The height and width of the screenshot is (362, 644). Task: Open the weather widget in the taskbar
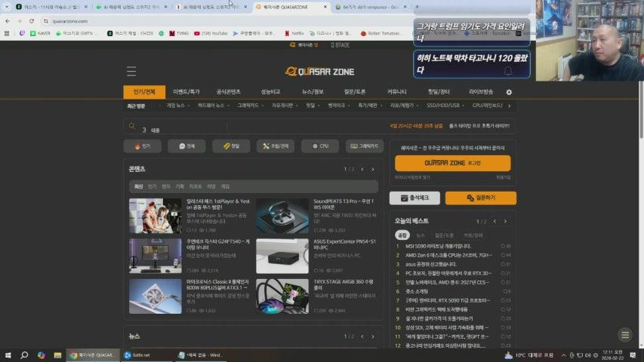tap(531, 355)
